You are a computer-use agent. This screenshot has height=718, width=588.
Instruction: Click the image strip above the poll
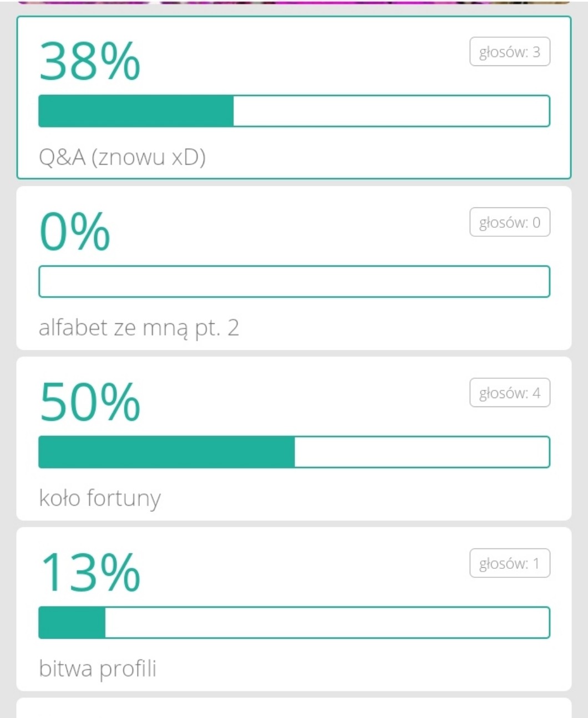click(x=294, y=2)
